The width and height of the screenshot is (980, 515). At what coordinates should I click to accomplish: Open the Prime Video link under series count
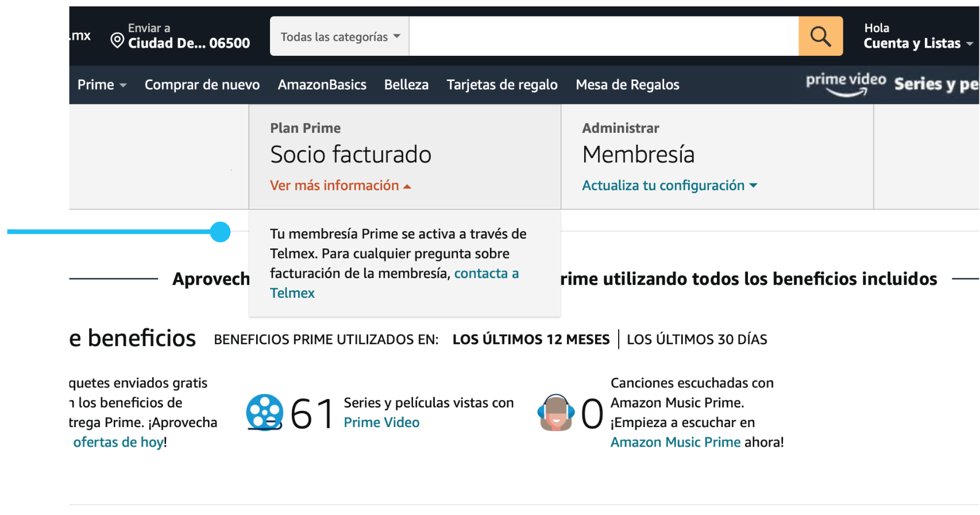381,422
